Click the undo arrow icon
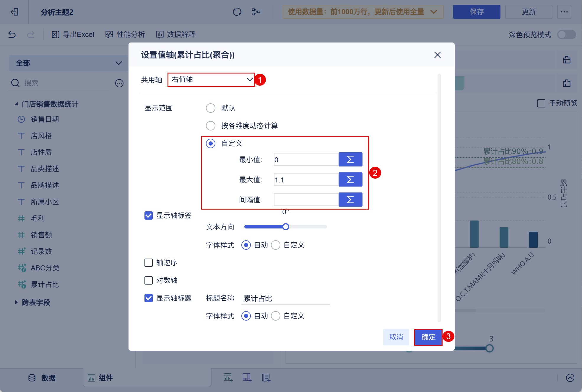582x392 pixels. [12, 35]
